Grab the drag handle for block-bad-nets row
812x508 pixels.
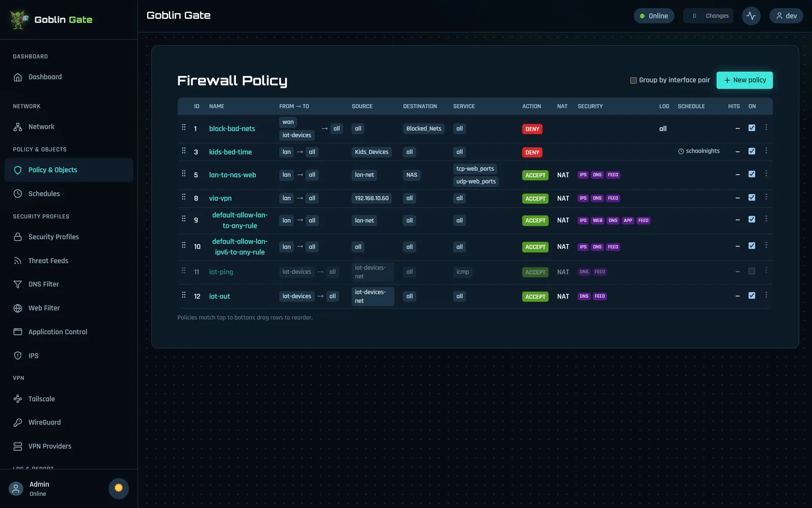click(184, 128)
